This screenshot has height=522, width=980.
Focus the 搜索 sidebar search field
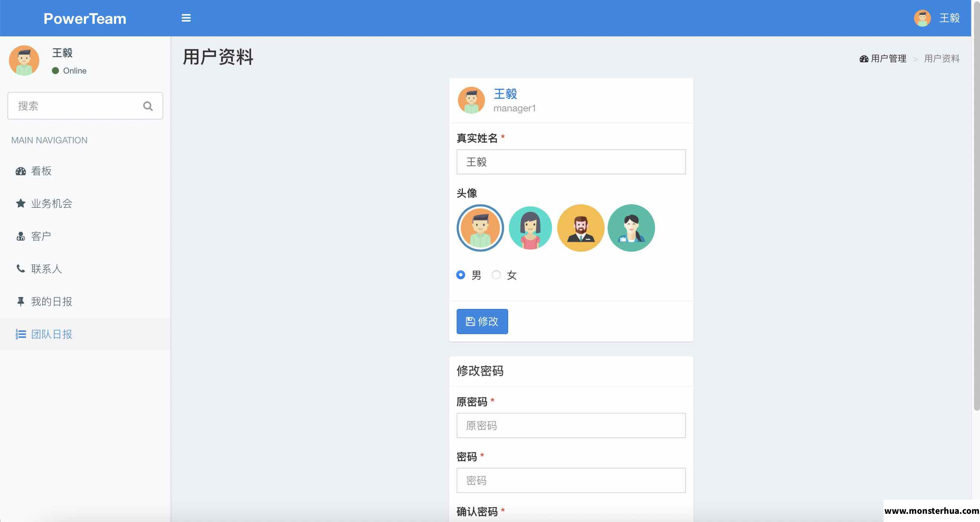pos(85,106)
